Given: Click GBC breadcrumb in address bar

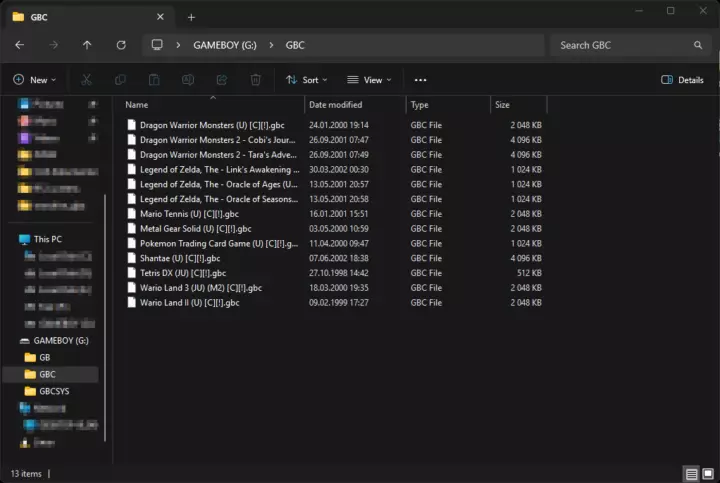Looking at the screenshot, I should (295, 45).
